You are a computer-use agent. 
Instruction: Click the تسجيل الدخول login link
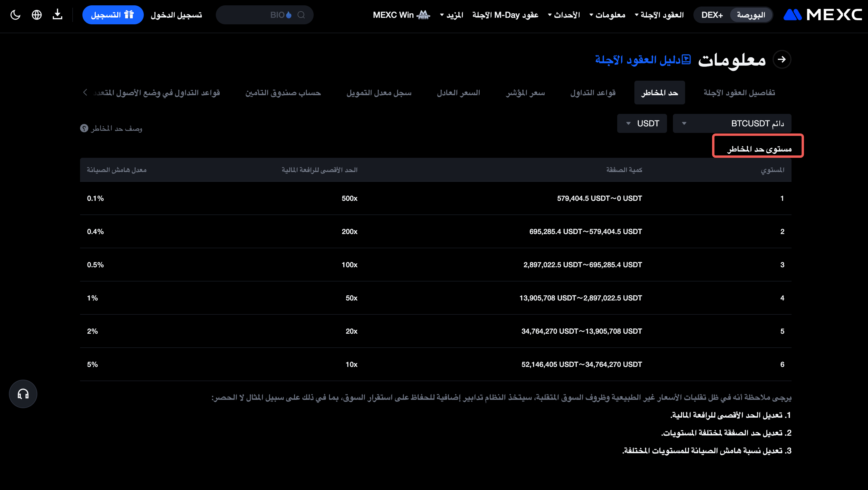[176, 15]
